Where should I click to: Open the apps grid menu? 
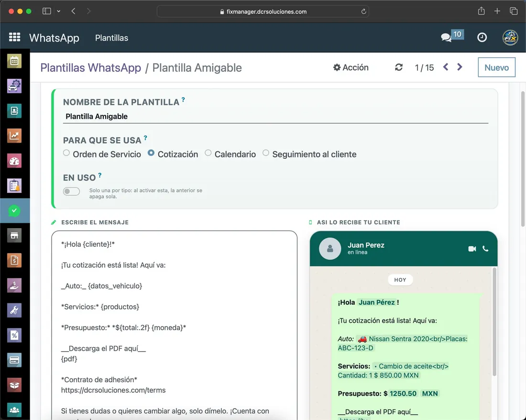(14, 37)
